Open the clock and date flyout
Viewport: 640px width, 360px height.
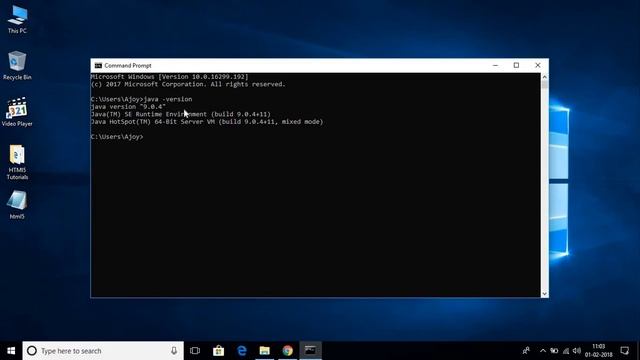point(598,351)
